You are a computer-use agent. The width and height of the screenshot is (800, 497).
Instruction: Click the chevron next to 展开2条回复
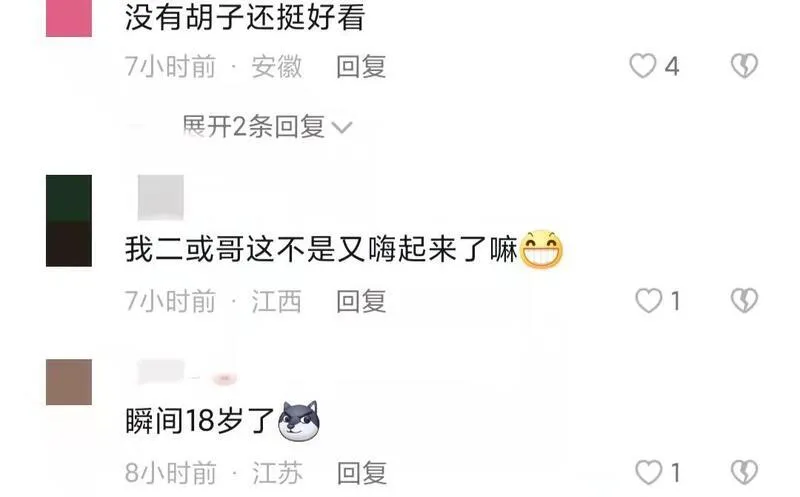tap(342, 127)
